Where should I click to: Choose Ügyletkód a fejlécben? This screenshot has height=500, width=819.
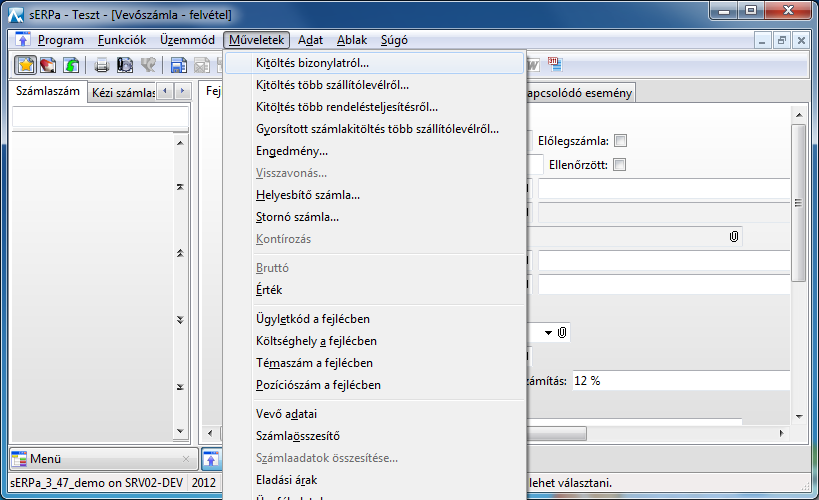tap(375, 319)
